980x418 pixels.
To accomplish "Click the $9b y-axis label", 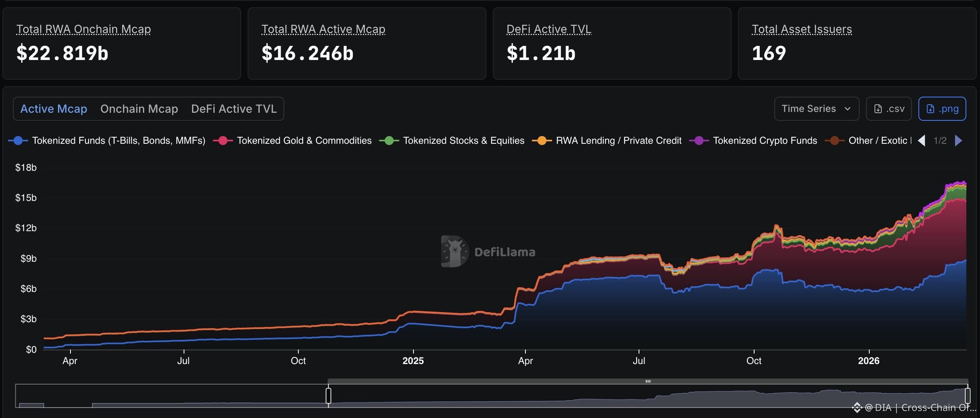I will tap(29, 259).
